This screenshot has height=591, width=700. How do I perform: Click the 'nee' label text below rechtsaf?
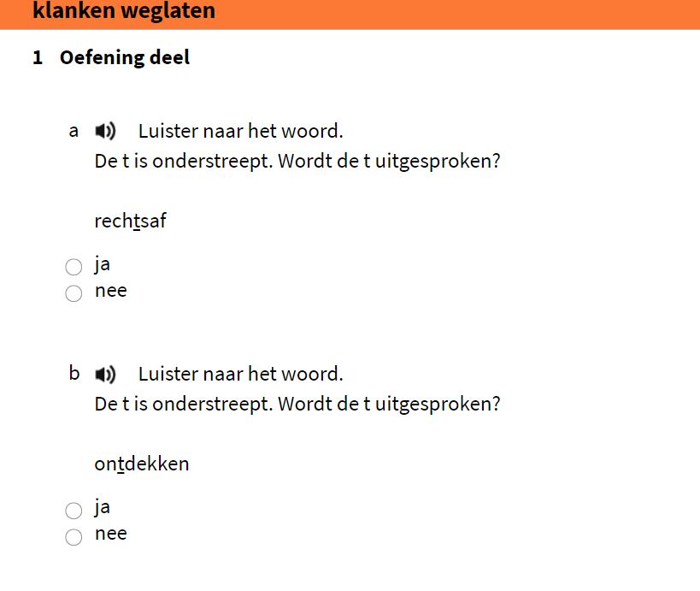coord(111,291)
